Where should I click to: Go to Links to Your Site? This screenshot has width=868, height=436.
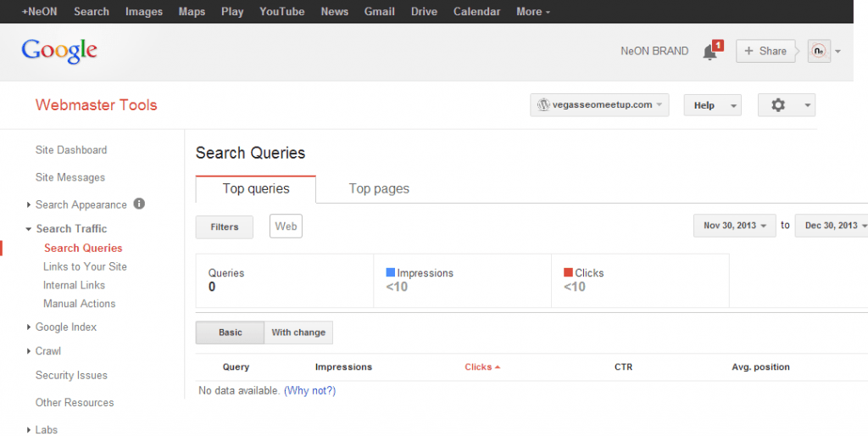click(x=85, y=266)
